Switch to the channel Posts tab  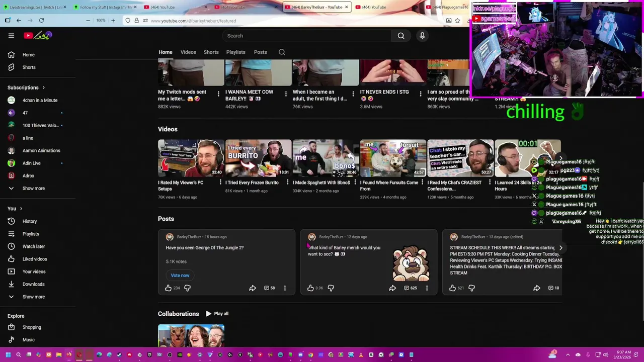pos(261,52)
